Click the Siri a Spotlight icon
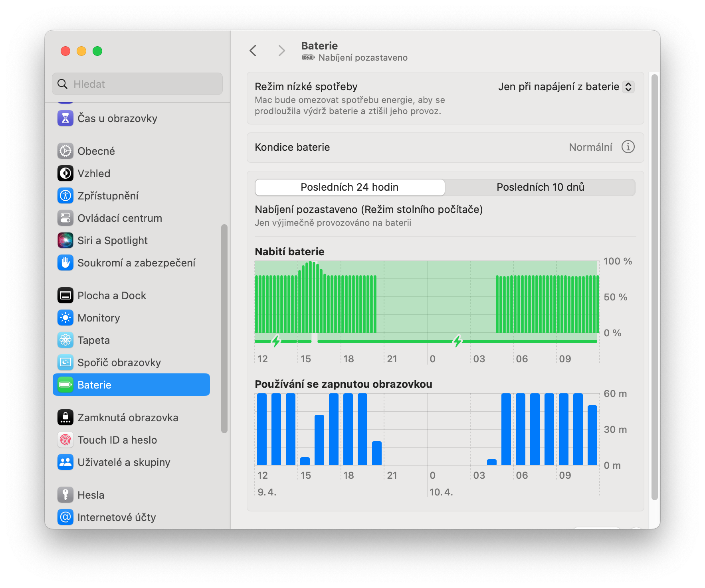Screen dimensions: 705x588 coord(65,241)
